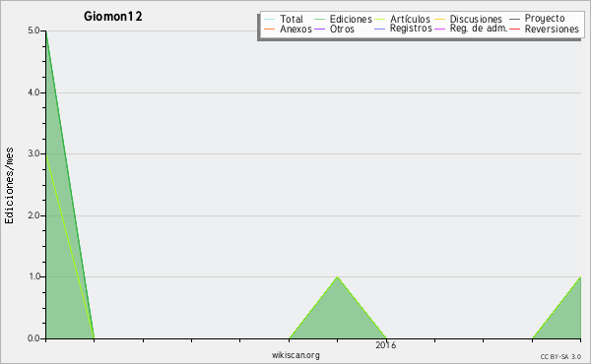Click the Ediciones/mes axis label
Screen dimensions: 591x364
(9, 186)
